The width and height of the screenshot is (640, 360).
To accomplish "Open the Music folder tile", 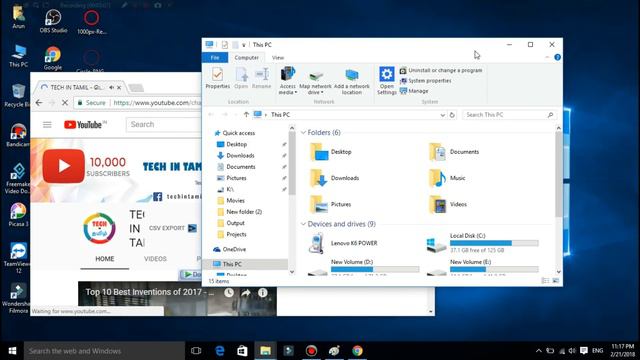I will [447, 178].
